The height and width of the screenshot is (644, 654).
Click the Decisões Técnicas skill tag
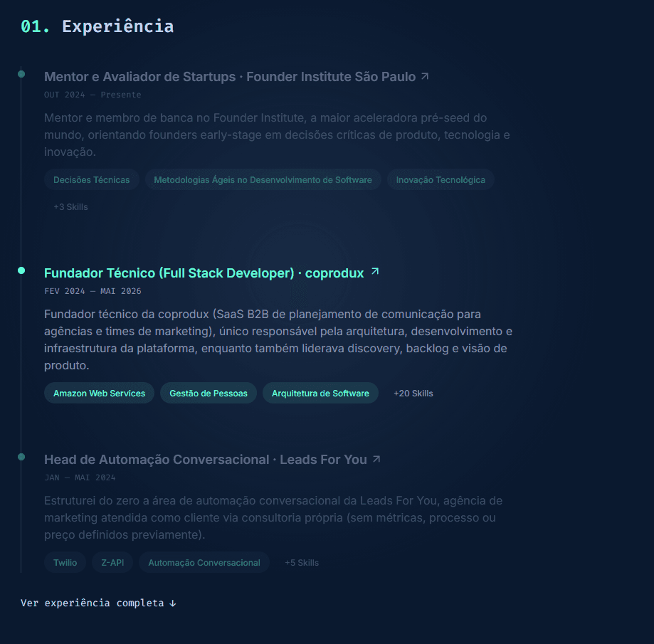coord(92,180)
